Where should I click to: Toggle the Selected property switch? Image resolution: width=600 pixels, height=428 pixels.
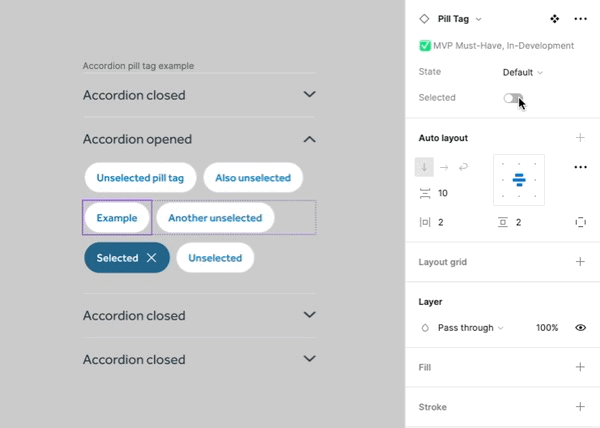[513, 98]
